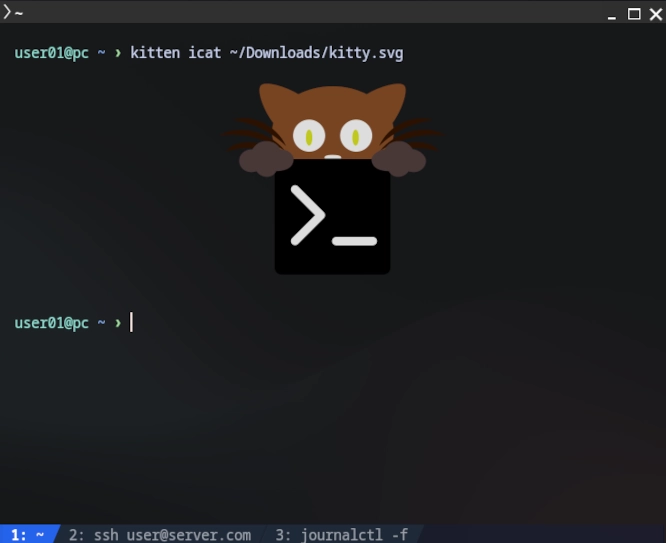Screen dimensions: 666x543
Task: Click the command text 'kitten icat ~/Downloads/kitty.svg'
Action: 267,53
